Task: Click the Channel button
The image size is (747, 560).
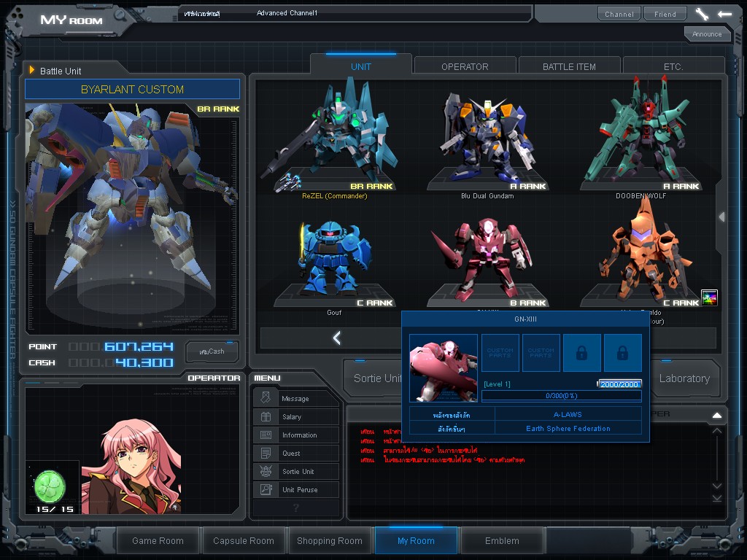Action: 619,14
